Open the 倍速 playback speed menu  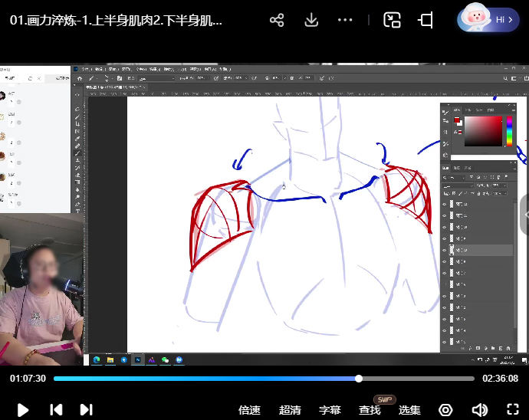250,410
